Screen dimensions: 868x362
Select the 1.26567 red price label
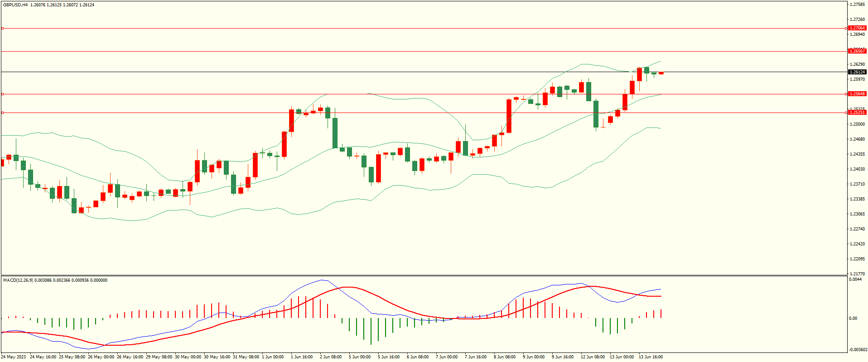[x=857, y=51]
